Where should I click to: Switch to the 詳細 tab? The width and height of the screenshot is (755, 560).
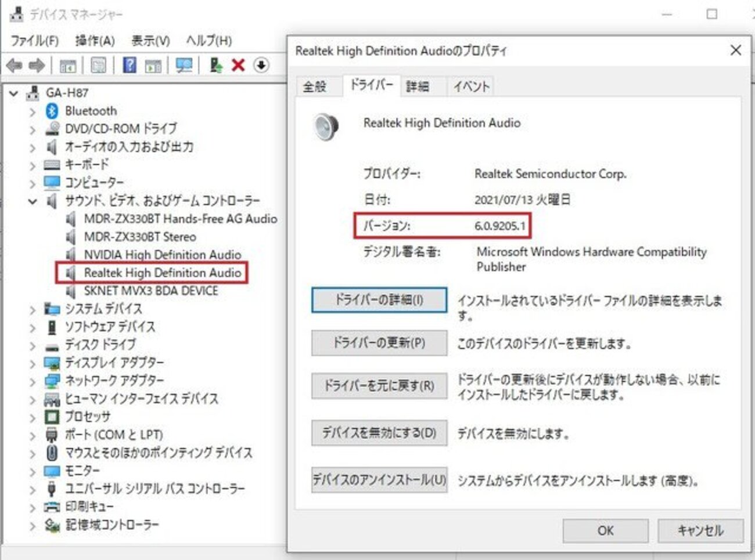(418, 87)
